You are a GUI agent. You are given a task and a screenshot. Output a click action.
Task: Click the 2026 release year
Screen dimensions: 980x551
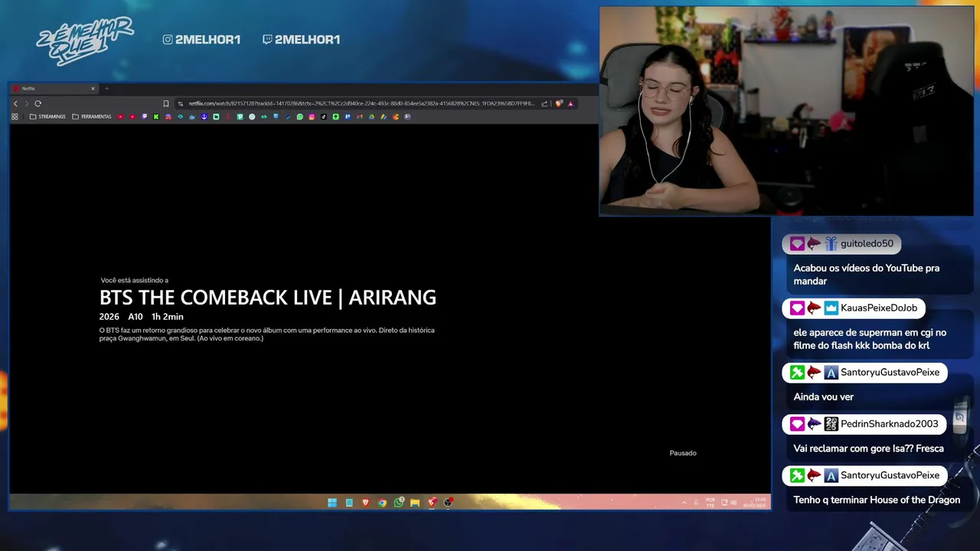pos(109,317)
